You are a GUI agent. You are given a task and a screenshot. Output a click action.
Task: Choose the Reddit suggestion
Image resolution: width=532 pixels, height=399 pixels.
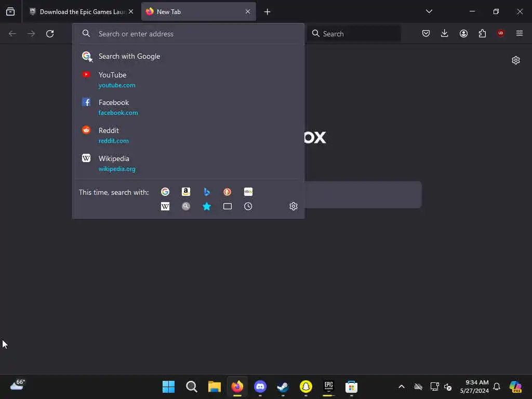(x=188, y=136)
